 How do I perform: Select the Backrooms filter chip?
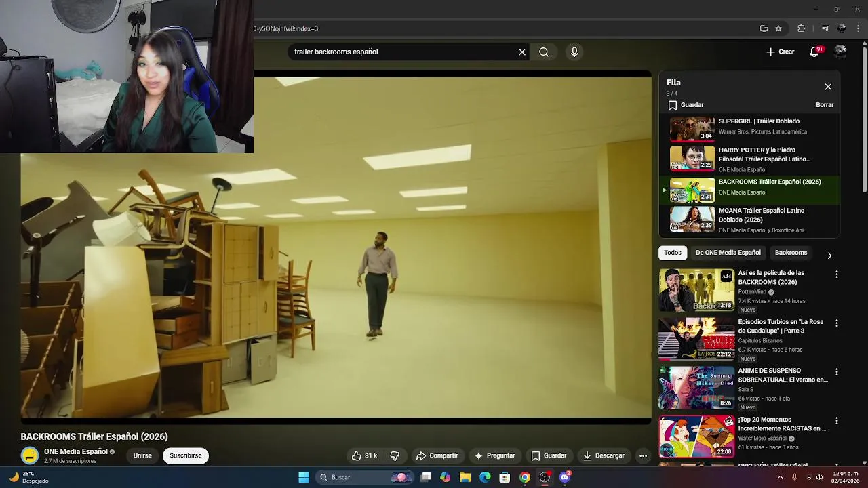click(791, 253)
